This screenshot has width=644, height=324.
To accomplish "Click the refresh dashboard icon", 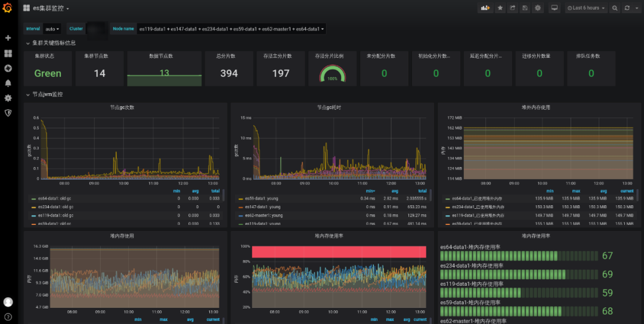I will [x=627, y=8].
